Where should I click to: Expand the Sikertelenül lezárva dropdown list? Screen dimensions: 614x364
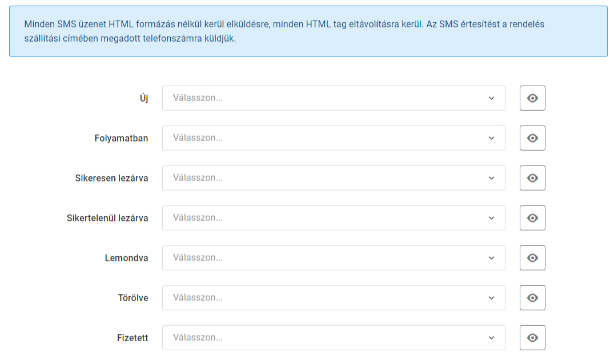click(x=334, y=218)
